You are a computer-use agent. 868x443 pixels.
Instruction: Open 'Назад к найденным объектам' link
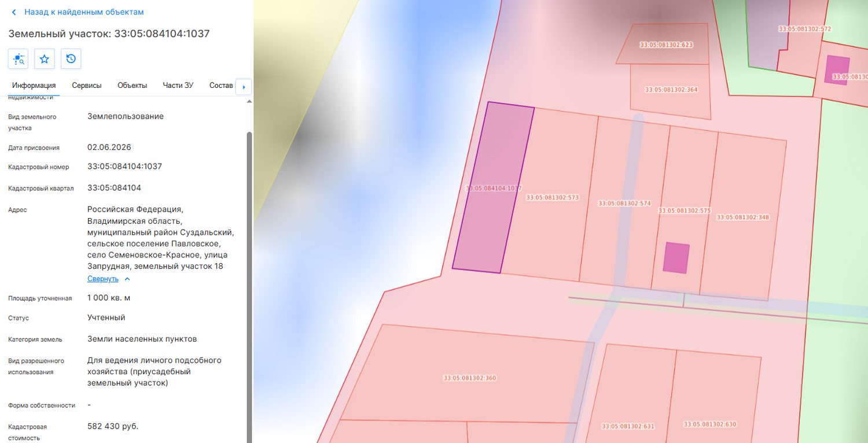[84, 12]
